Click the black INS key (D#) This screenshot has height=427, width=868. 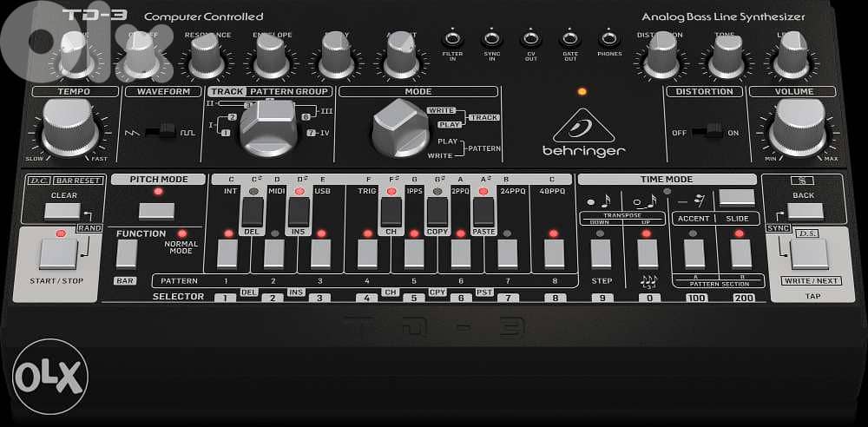[299, 213]
